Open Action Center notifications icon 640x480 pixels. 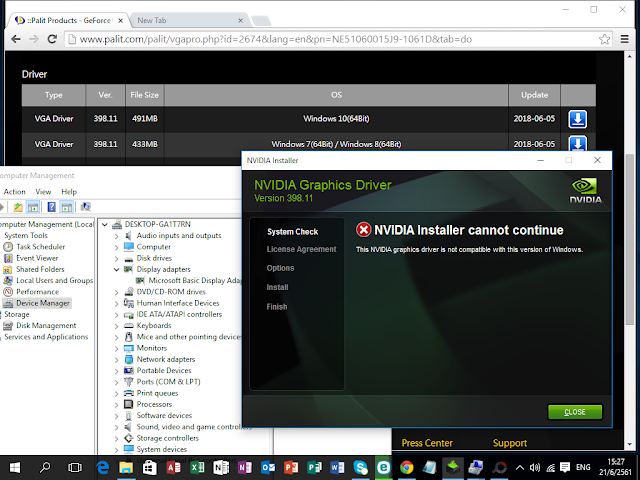click(565, 468)
